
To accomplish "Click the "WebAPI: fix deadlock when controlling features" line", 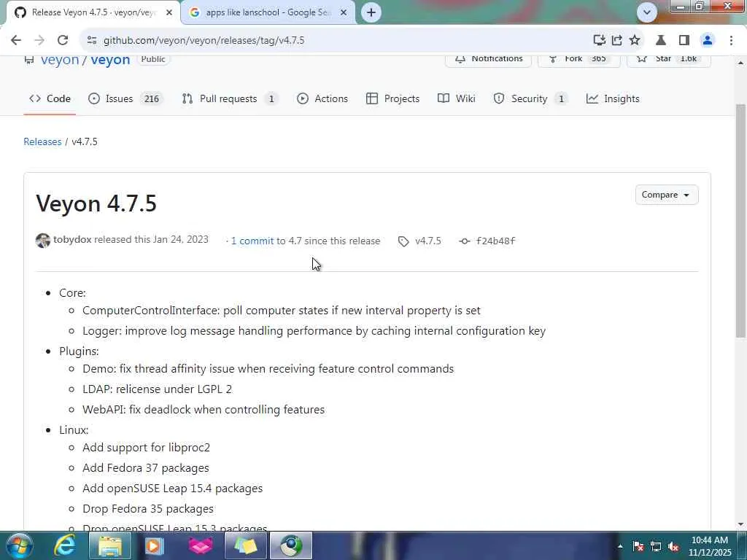I will click(204, 410).
